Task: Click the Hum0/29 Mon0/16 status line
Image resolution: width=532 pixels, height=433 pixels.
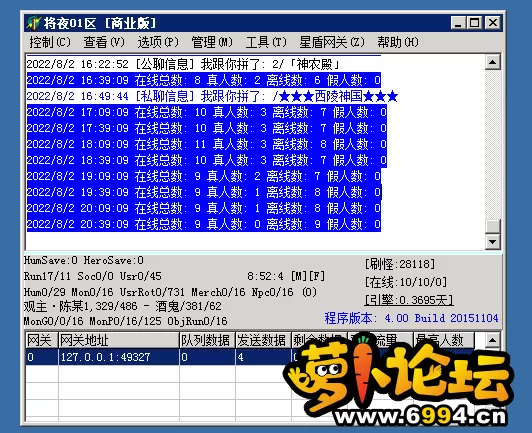Action: pyautogui.click(x=170, y=292)
